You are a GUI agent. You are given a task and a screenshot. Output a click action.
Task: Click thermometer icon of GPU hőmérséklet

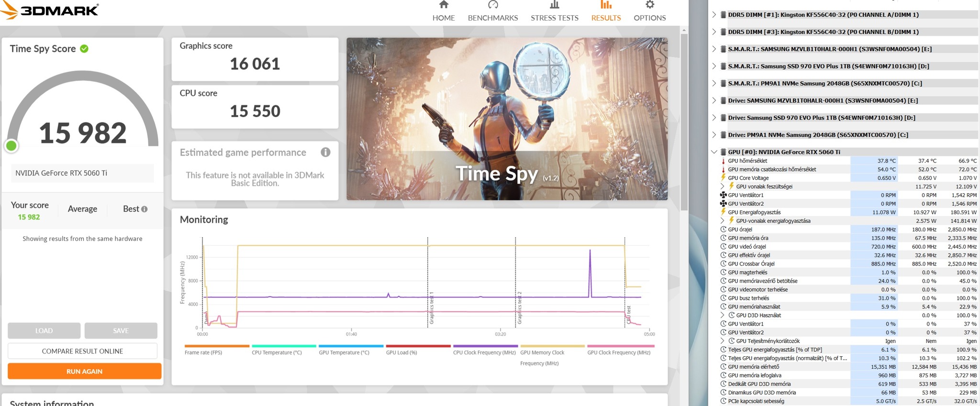[x=723, y=161]
